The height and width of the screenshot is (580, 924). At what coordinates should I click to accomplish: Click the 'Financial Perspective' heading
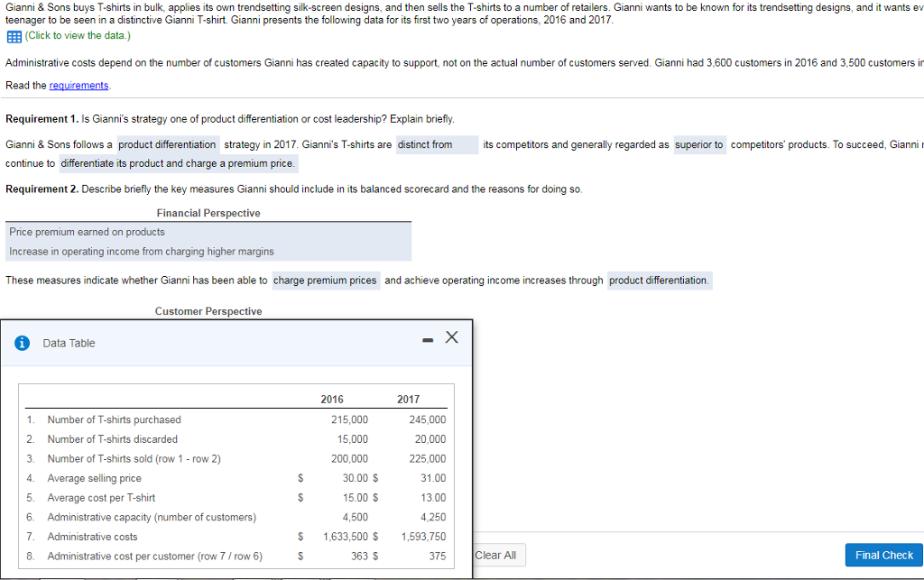tap(208, 213)
